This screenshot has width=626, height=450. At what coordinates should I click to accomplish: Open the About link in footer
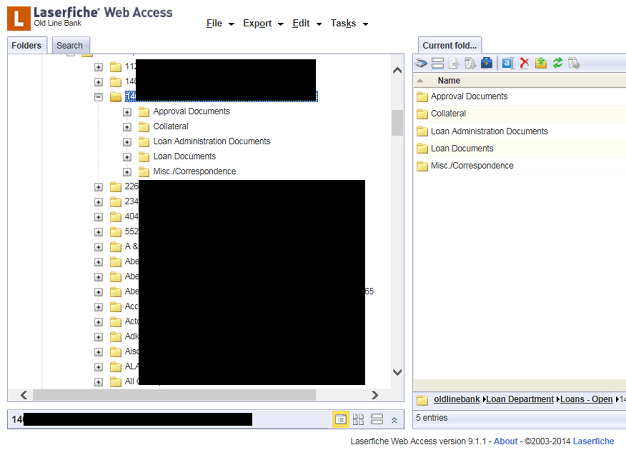tap(505, 441)
